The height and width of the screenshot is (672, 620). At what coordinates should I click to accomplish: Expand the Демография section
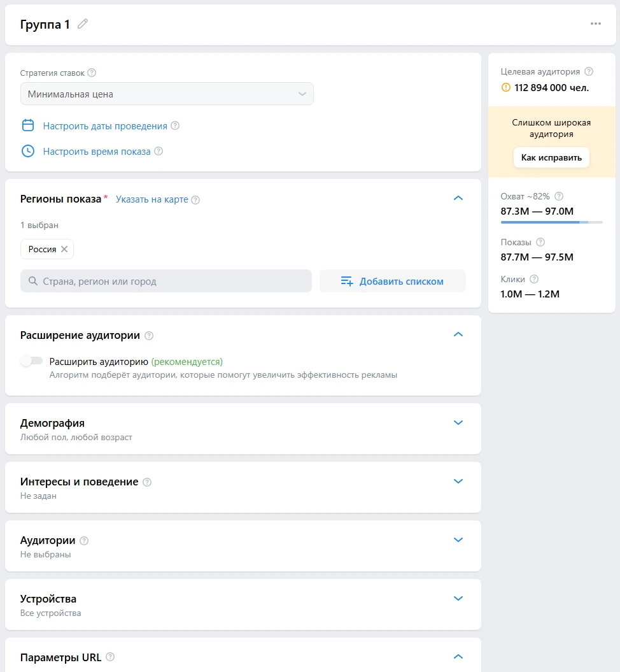pyautogui.click(x=458, y=423)
